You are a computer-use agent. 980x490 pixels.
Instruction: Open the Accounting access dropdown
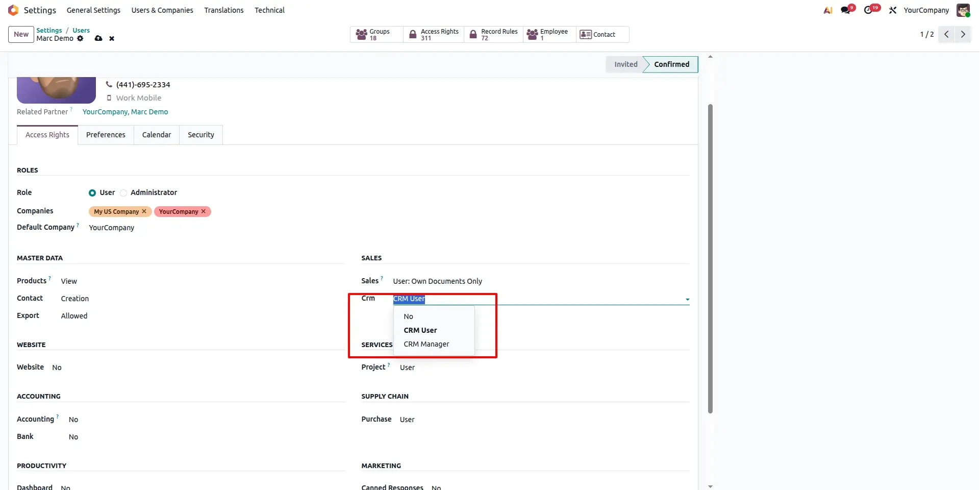207,420
